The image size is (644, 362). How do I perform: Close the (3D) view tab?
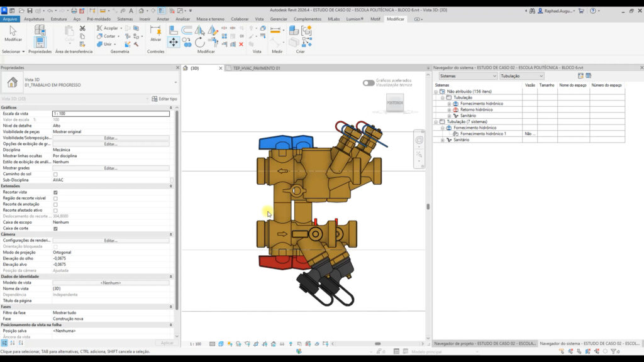pos(221,68)
